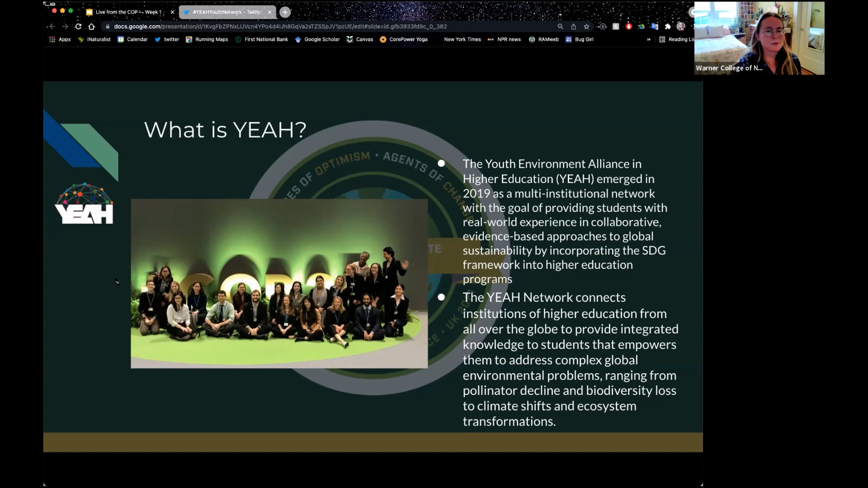This screenshot has width=868, height=488.
Task: Click the zoom magnifier icon in address bar
Action: (560, 26)
